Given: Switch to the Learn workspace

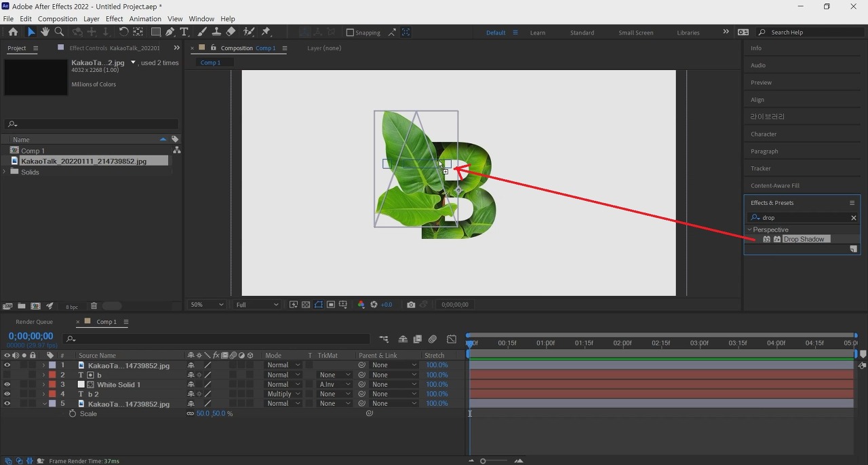Looking at the screenshot, I should click(x=538, y=33).
